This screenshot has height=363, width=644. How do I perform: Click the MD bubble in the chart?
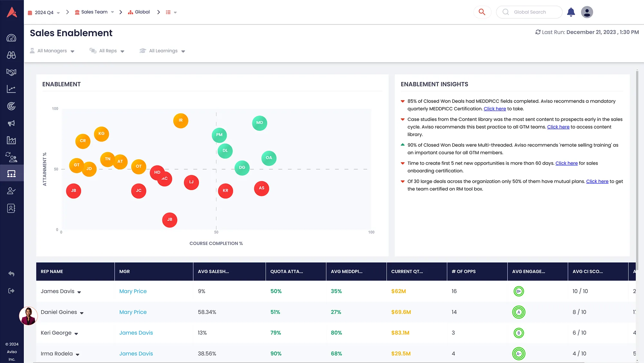click(260, 123)
